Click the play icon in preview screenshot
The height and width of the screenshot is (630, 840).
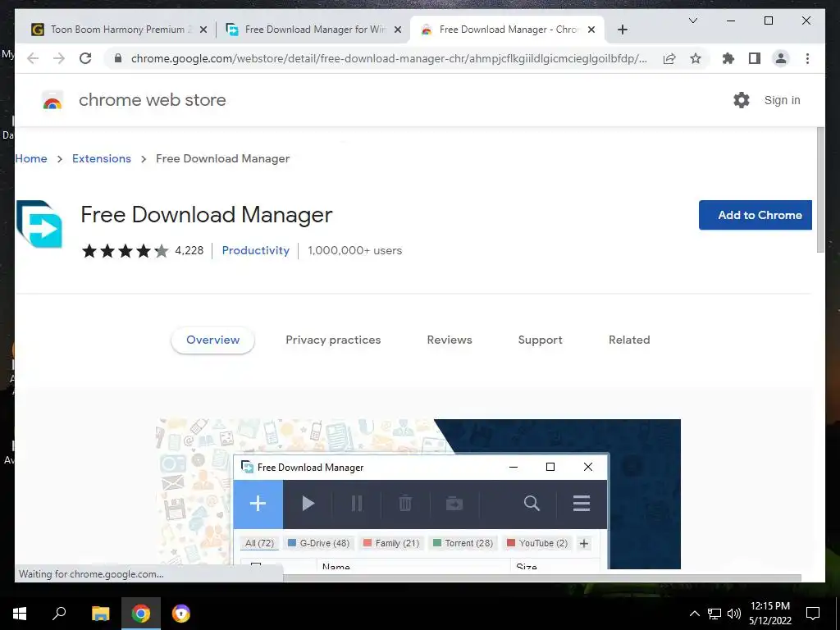(308, 504)
